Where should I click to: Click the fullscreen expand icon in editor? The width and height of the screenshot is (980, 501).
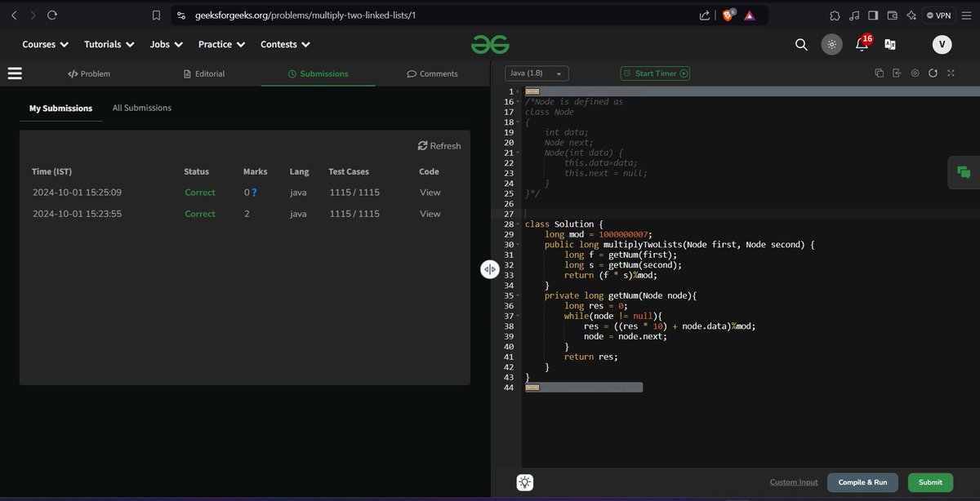click(951, 73)
